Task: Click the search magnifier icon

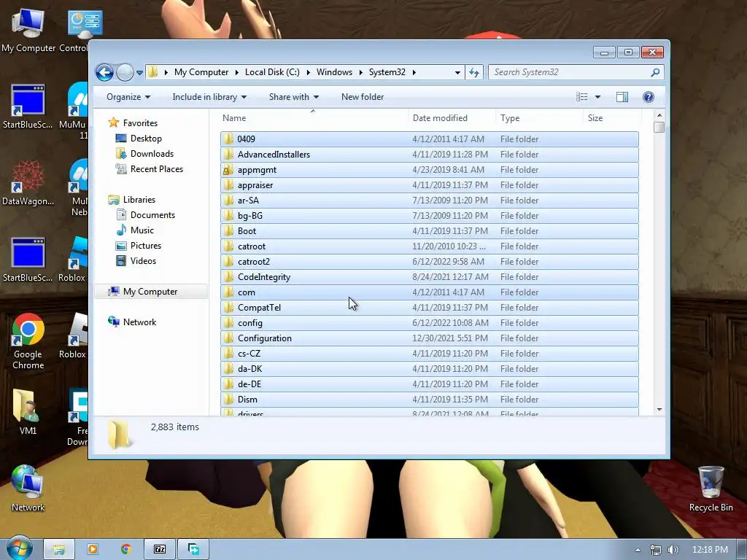Action: coord(656,72)
